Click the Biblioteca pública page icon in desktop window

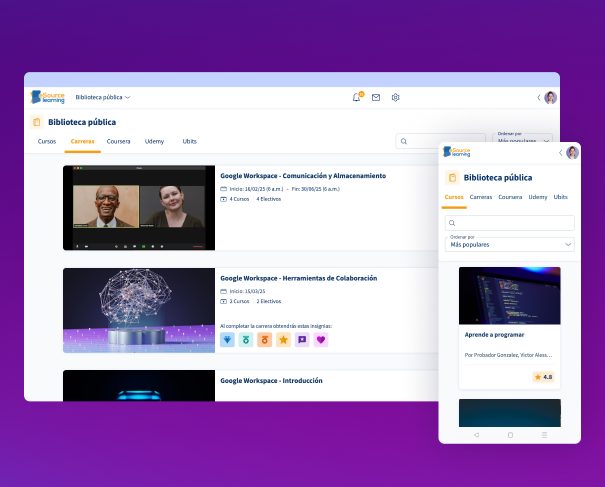[37, 122]
